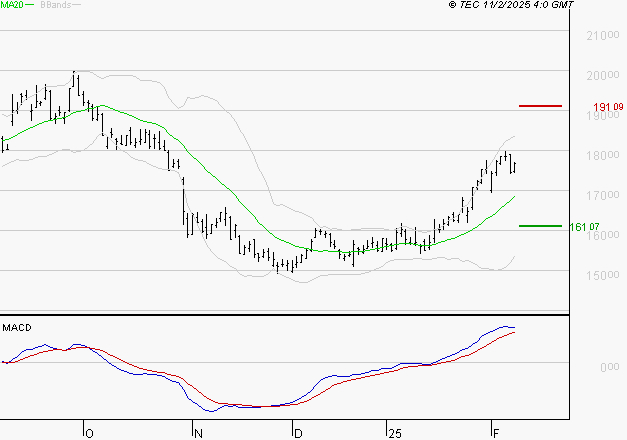The height and width of the screenshot is (440, 627).
Task: Click the 210.00 price axis label
Action: (x=603, y=36)
